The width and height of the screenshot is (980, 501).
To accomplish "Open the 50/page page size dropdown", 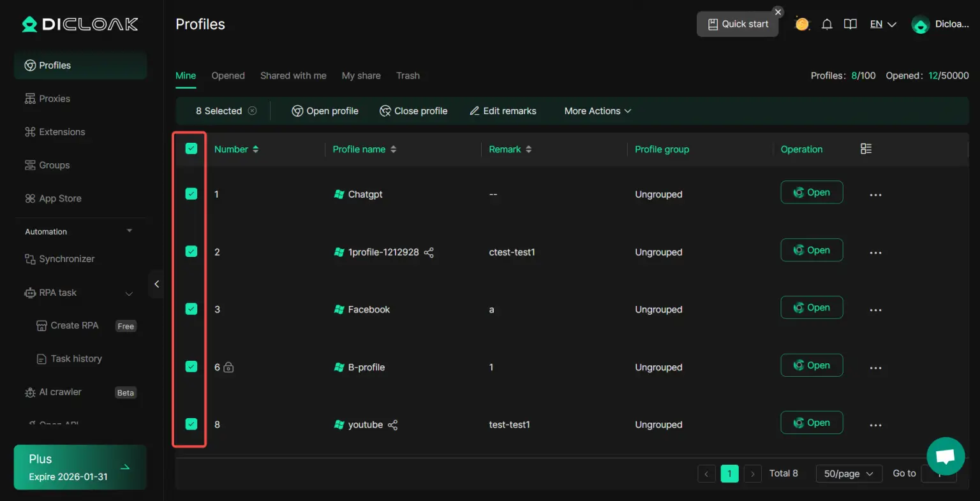I will (x=849, y=474).
